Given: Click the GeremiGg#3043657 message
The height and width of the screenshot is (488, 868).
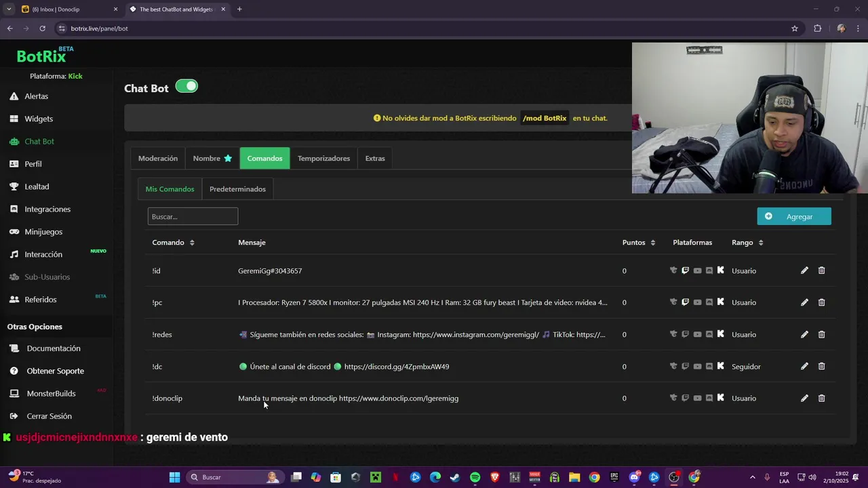Looking at the screenshot, I should point(270,271).
